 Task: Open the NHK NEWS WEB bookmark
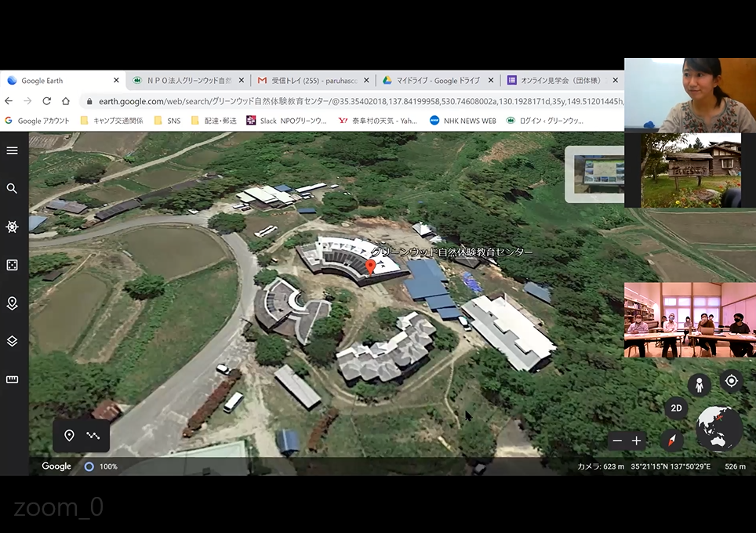point(463,121)
